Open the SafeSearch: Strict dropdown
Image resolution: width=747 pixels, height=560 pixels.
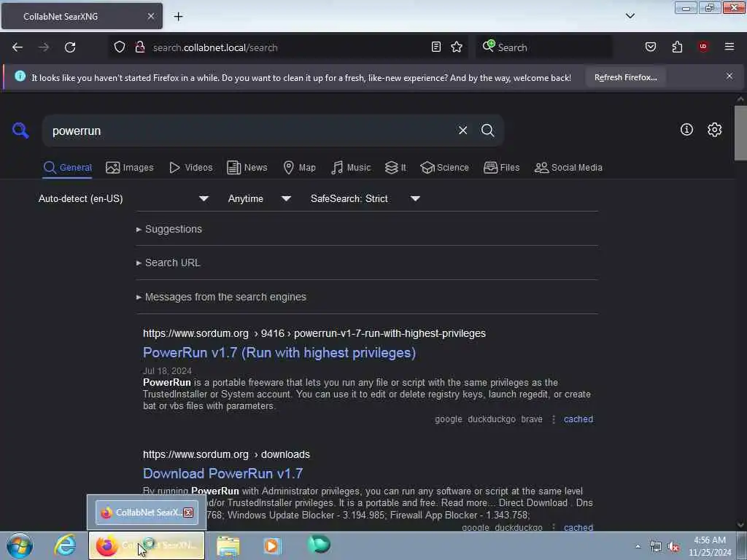[365, 198]
